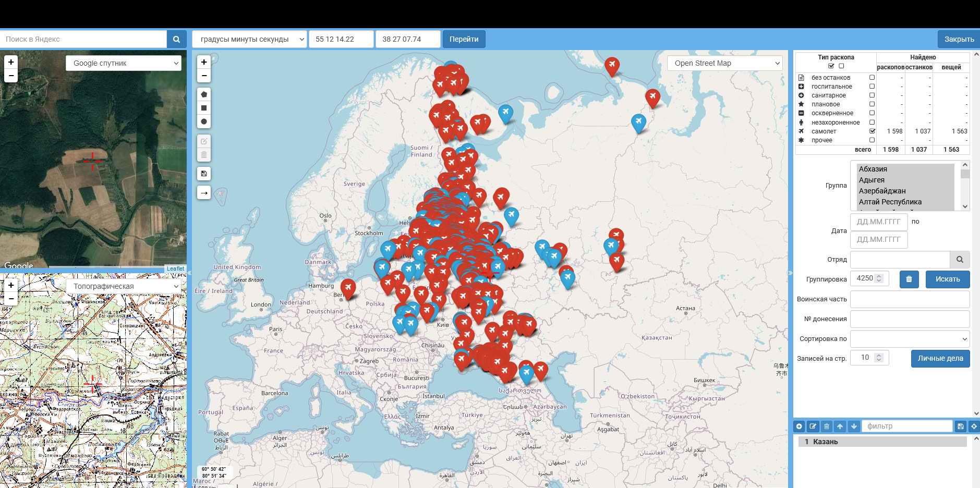Viewport: 980px width, 488px height.
Task: Click the dashed arrow map tool
Action: (x=204, y=193)
